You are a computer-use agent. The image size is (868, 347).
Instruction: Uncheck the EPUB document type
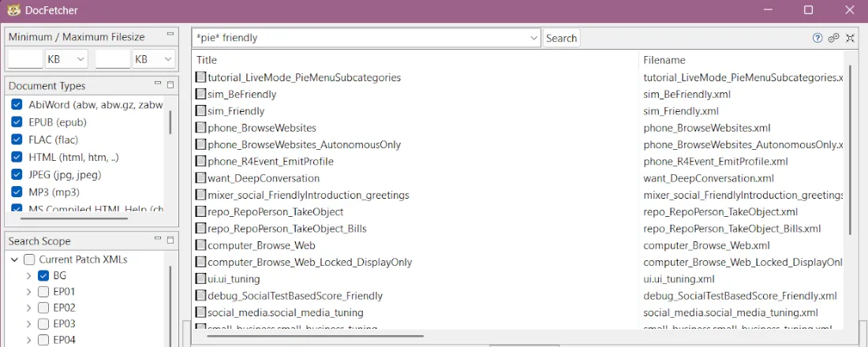coord(17,122)
